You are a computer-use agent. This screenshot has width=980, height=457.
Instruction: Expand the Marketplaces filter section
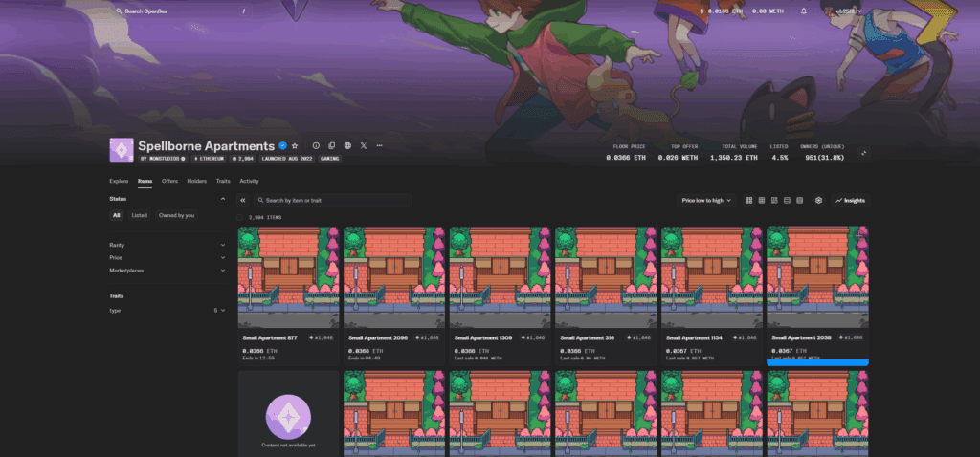click(167, 271)
